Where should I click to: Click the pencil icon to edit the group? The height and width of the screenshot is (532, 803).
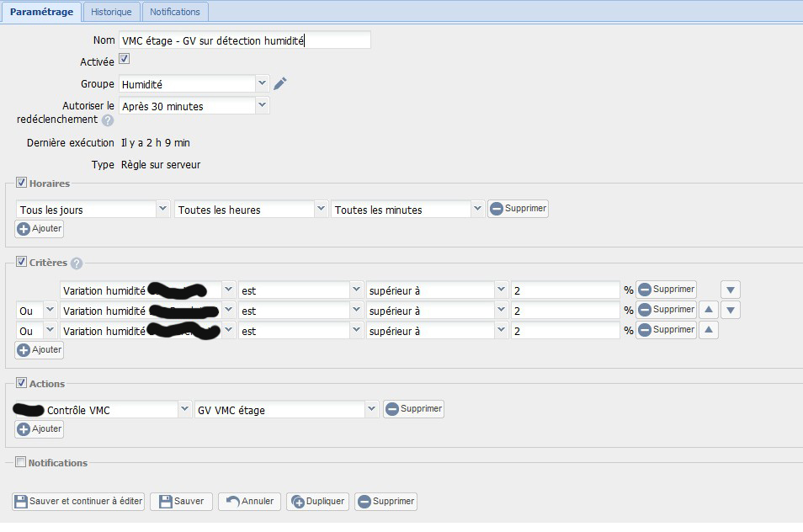[280, 83]
